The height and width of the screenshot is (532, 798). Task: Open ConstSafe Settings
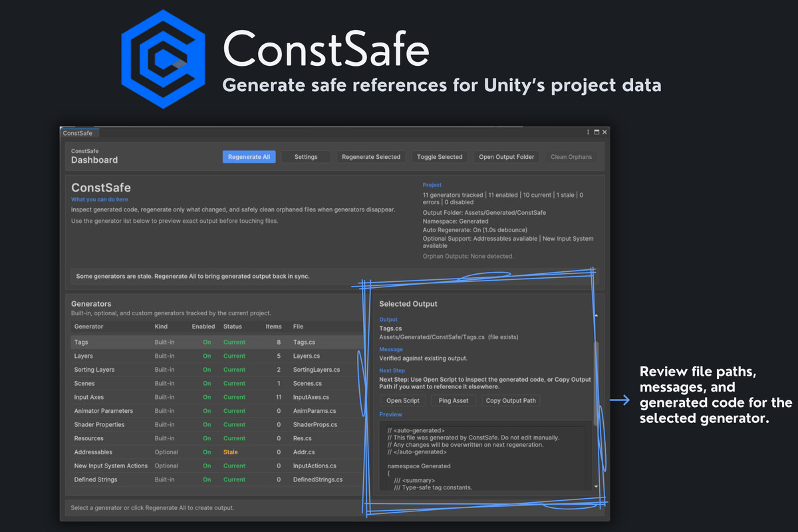[306, 157]
